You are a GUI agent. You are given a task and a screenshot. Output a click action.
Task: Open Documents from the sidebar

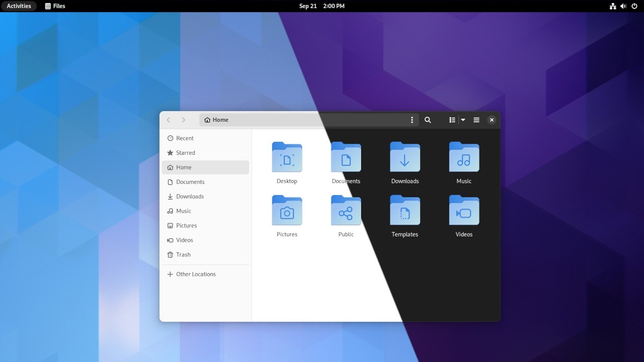(x=205, y=182)
